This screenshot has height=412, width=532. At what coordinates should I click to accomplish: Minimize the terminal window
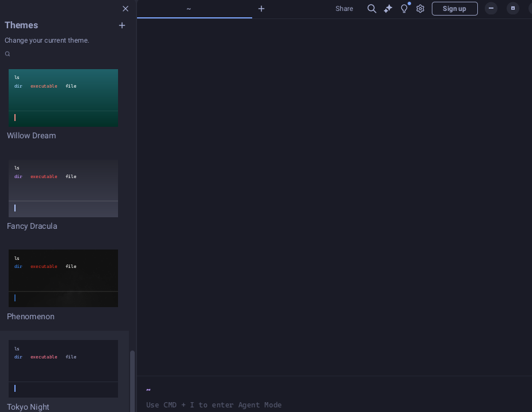[x=491, y=8]
